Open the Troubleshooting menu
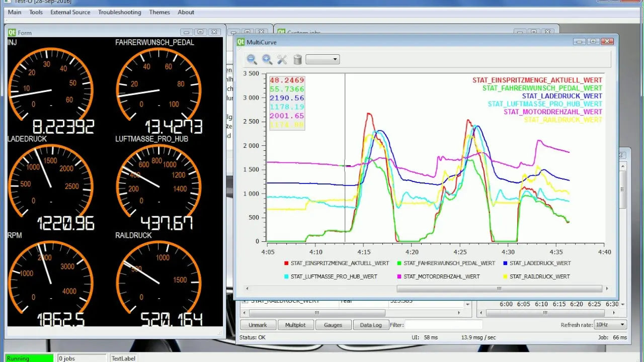The height and width of the screenshot is (362, 644). coord(120,12)
